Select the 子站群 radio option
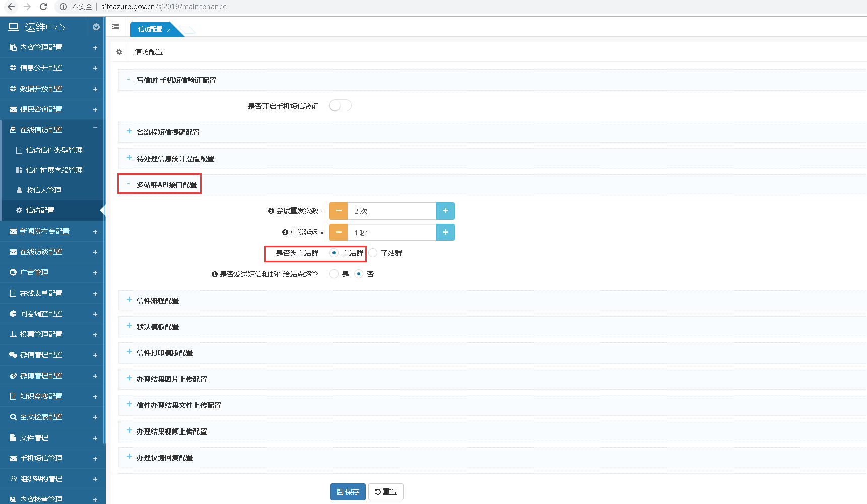867x504 pixels. [x=373, y=253]
